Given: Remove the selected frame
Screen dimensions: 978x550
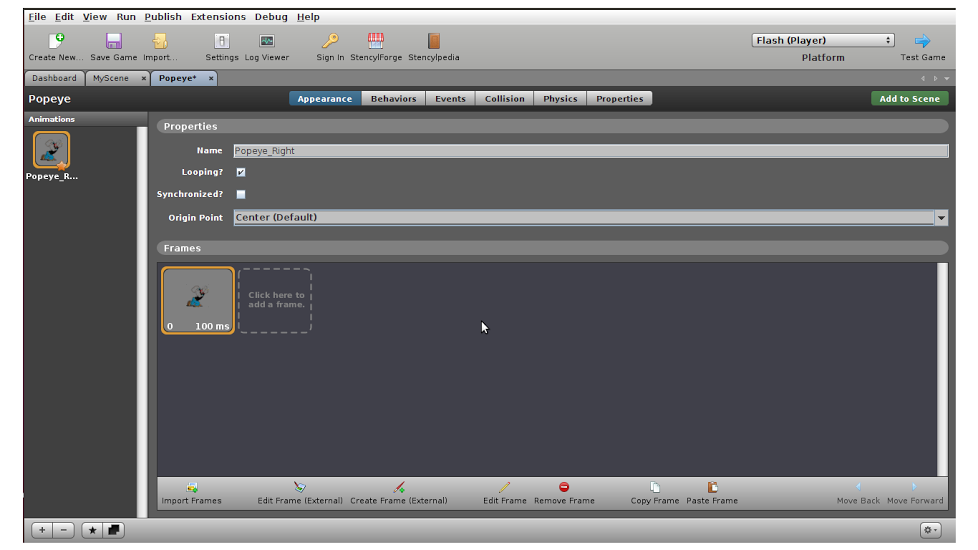Looking at the screenshot, I should (x=564, y=487).
